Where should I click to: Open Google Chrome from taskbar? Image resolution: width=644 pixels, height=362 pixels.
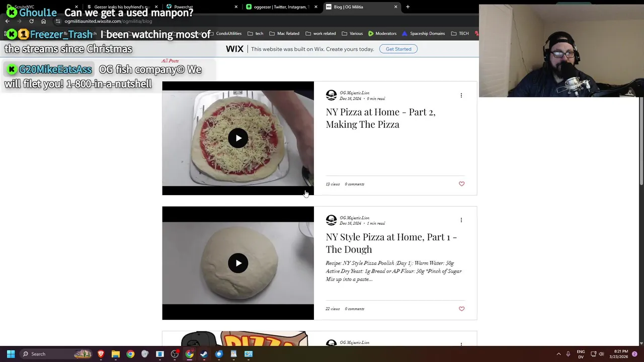(x=130, y=354)
